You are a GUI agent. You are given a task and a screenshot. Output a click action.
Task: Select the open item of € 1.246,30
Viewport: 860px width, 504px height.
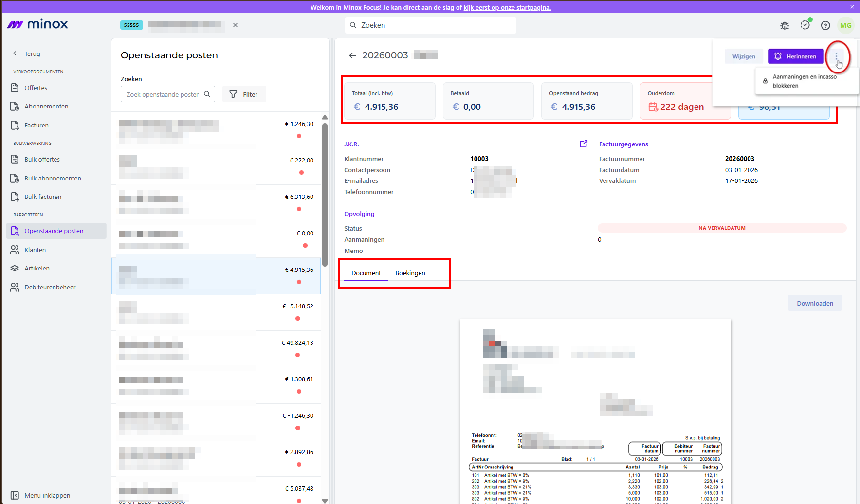(216, 130)
